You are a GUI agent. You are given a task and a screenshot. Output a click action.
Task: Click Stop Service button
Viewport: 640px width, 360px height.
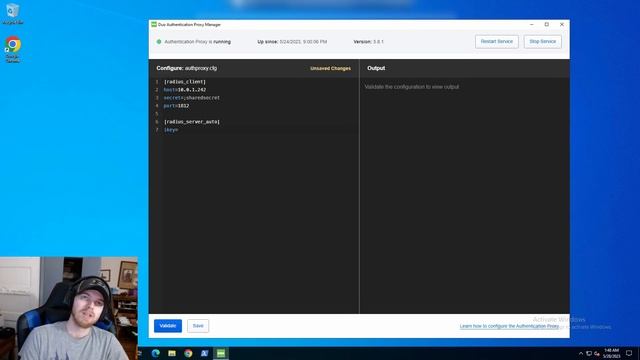[542, 42]
